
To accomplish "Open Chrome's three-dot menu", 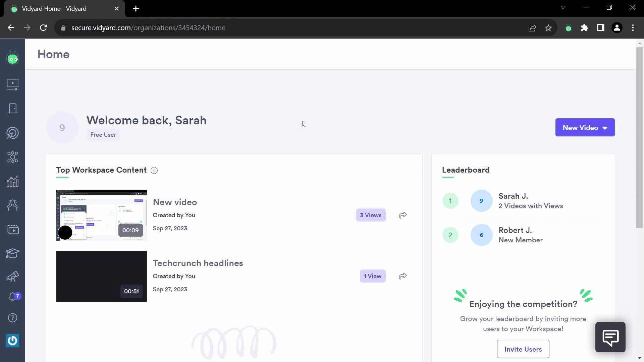I will coord(633,28).
